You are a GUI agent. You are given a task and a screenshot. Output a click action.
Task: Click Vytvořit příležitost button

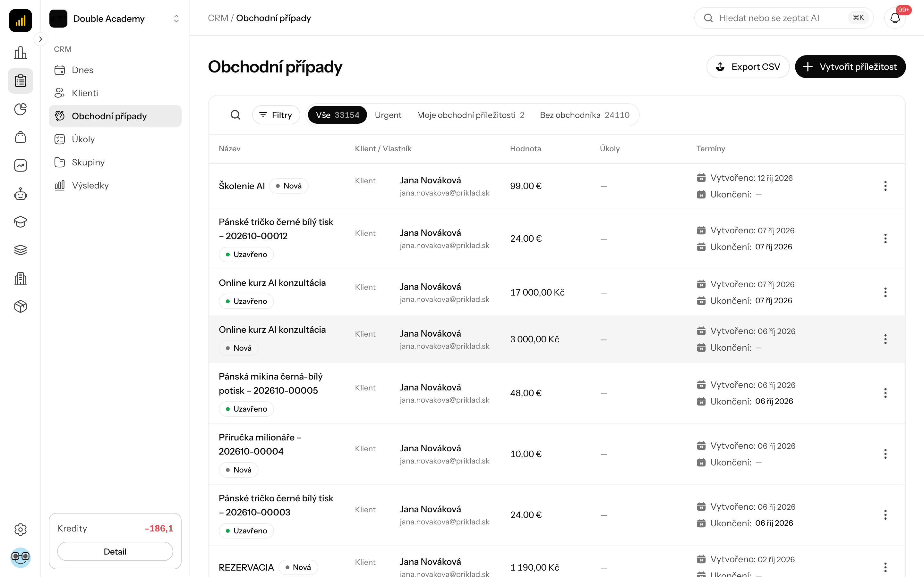tap(850, 67)
